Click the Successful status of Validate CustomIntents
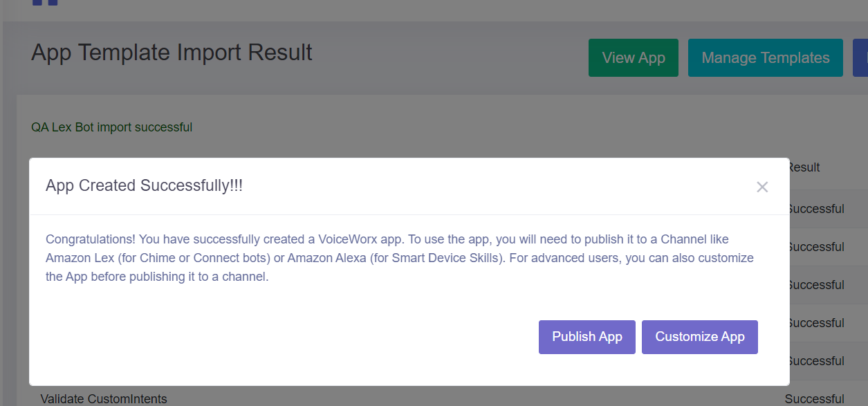This screenshot has height=406, width=868. [814, 398]
